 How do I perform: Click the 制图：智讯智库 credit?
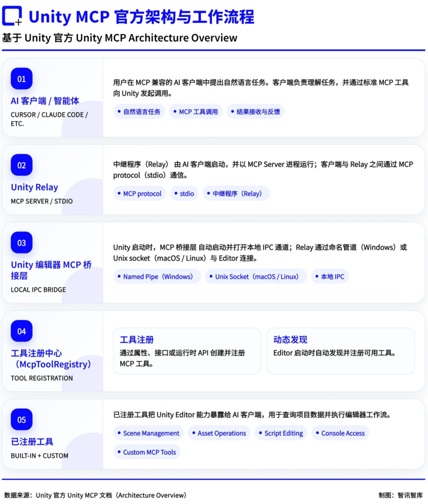401,495
